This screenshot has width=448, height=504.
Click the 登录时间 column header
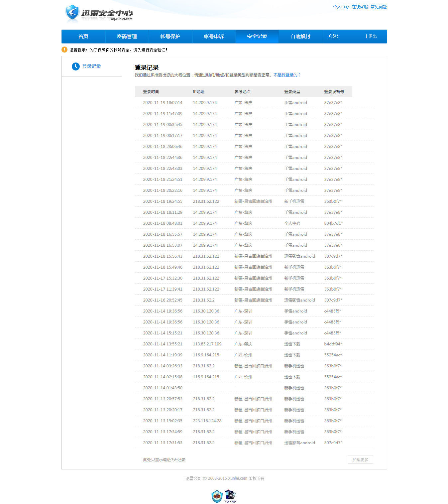(151, 92)
